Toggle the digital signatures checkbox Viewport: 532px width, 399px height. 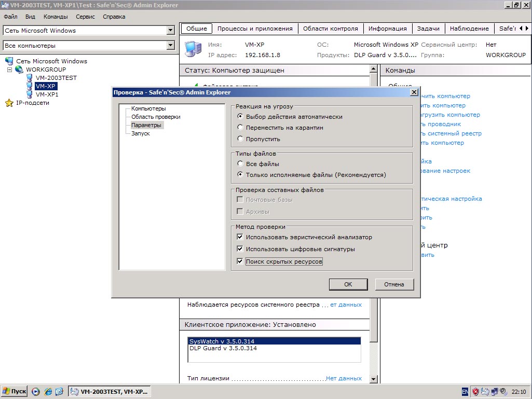[240, 249]
